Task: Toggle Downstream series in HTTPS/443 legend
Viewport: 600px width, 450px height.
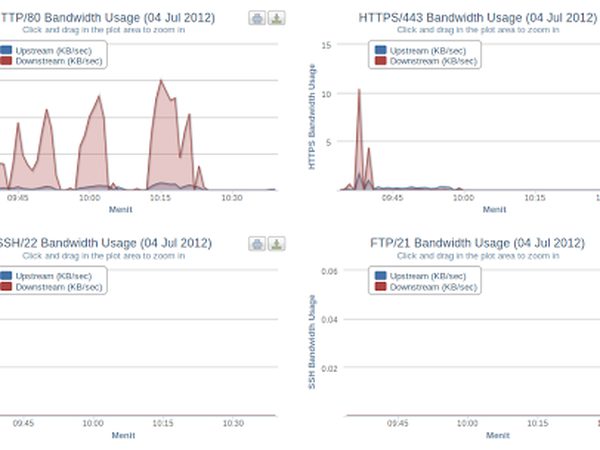Action: point(426,61)
